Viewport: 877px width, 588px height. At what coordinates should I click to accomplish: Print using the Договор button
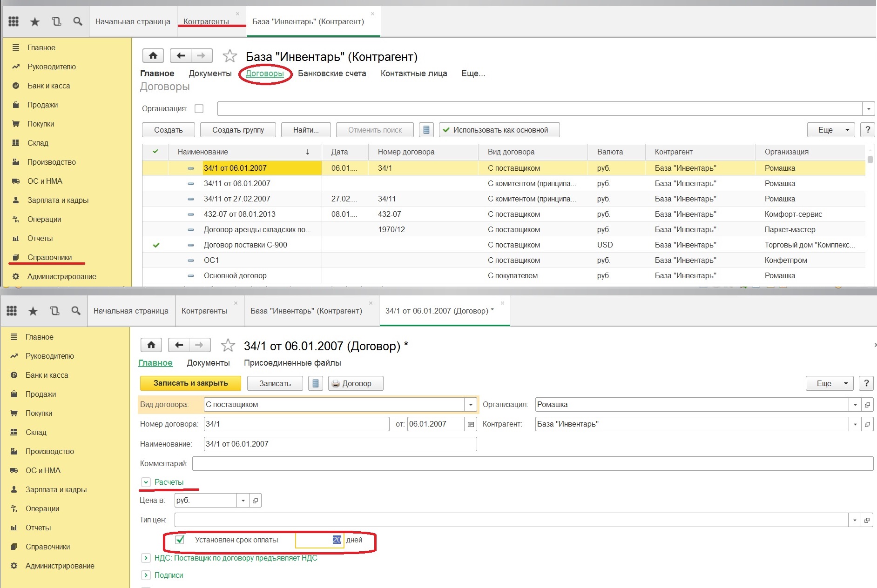click(356, 383)
